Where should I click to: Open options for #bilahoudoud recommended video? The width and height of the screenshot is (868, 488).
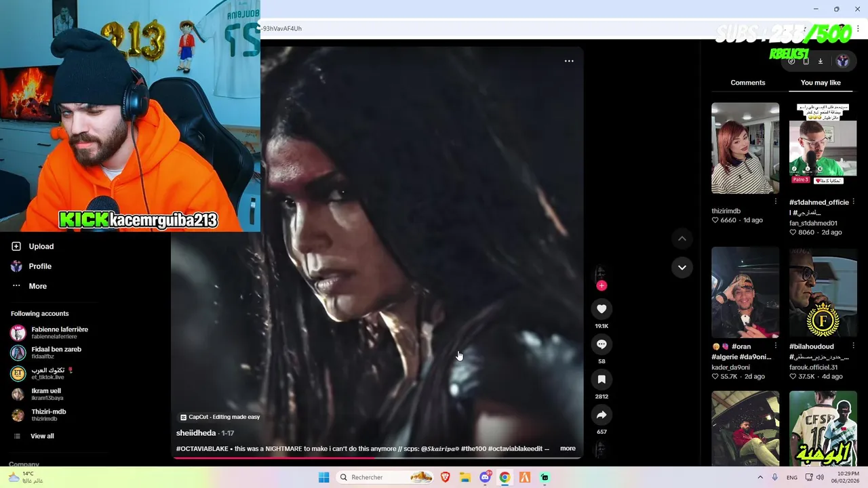point(854,346)
